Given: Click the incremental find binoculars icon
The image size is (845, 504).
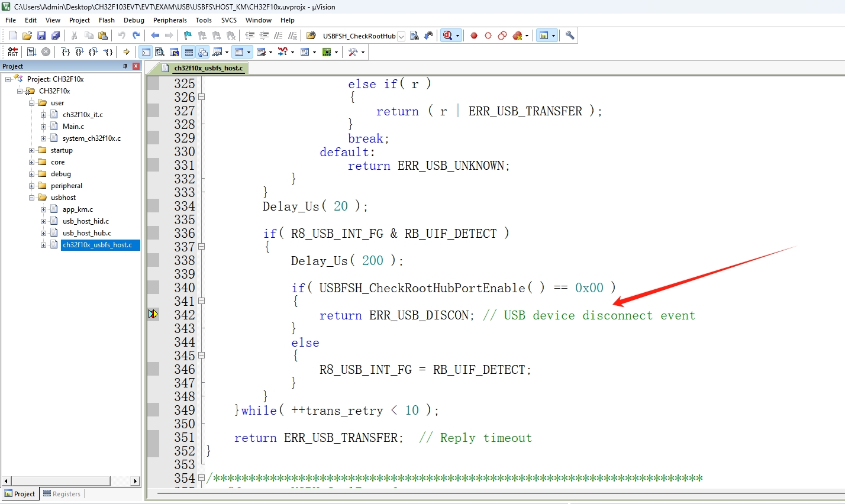Looking at the screenshot, I should 428,35.
